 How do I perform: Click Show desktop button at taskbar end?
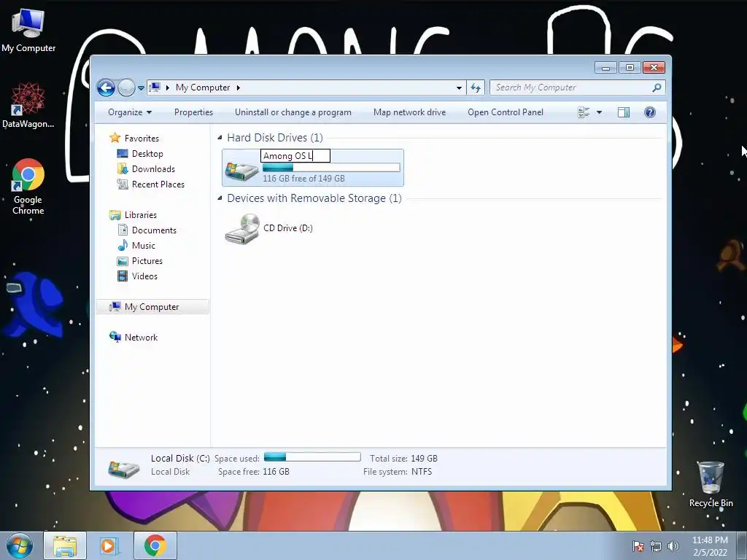coord(742,545)
